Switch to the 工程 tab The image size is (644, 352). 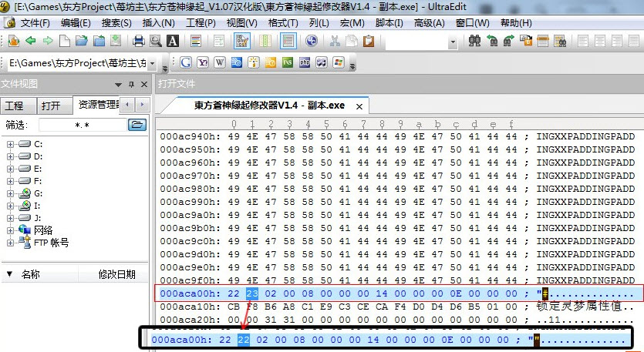click(x=18, y=106)
